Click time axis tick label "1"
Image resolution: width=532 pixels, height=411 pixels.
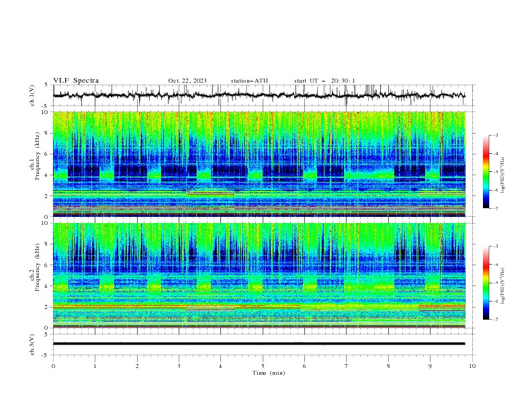coord(95,366)
